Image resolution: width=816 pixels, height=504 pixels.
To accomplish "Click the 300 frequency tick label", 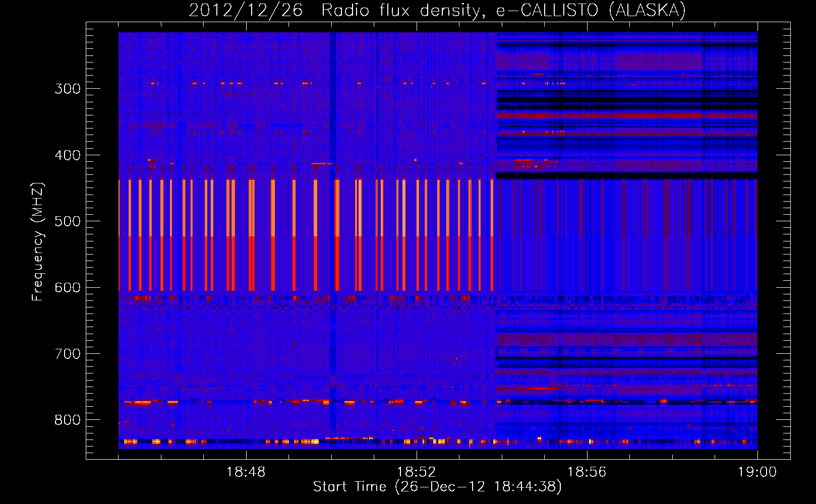I will [x=68, y=89].
